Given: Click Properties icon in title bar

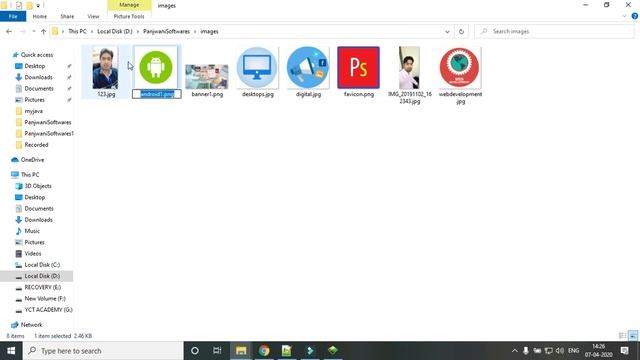Looking at the screenshot, I should click(x=18, y=5).
